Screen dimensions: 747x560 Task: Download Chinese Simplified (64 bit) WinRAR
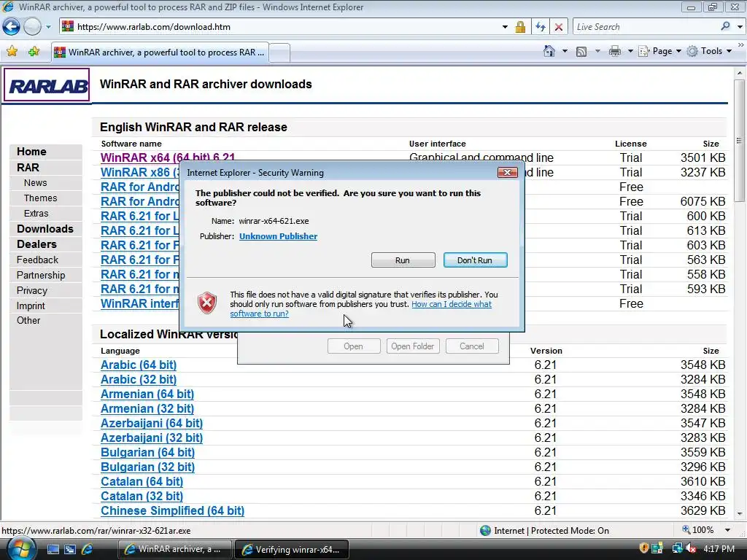[x=172, y=510]
